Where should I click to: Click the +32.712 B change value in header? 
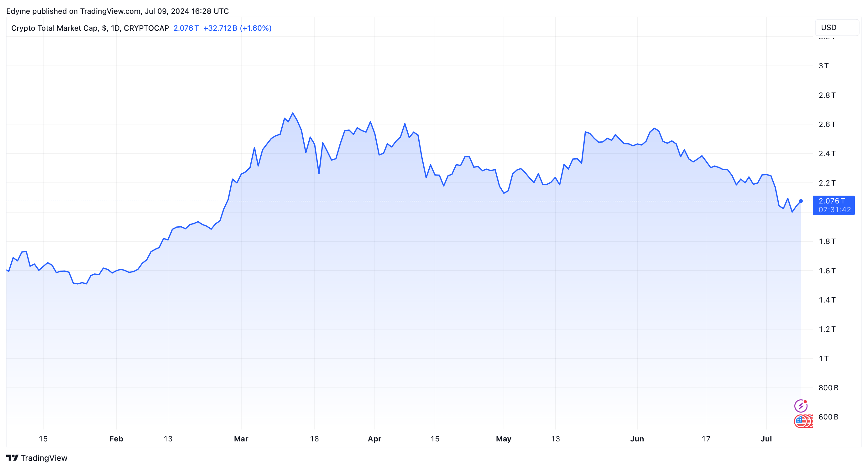pyautogui.click(x=220, y=28)
